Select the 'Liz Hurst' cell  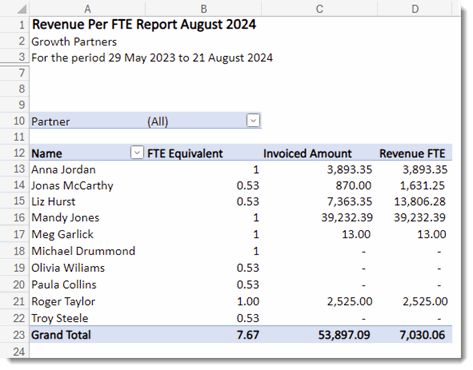87,201
